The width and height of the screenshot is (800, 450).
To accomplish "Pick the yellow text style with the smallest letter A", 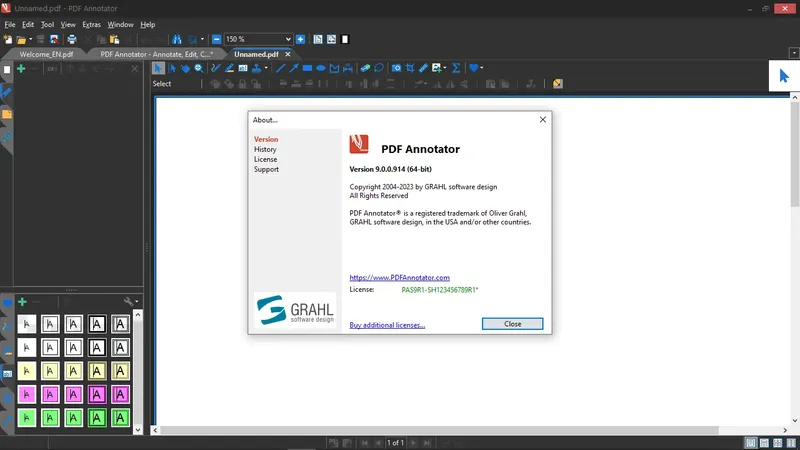I will pos(27,371).
